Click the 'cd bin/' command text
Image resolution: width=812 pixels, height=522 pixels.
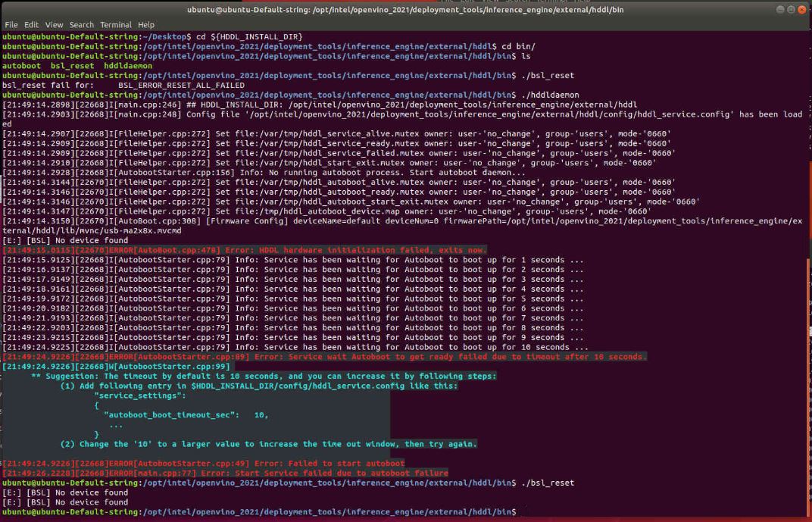[518, 46]
